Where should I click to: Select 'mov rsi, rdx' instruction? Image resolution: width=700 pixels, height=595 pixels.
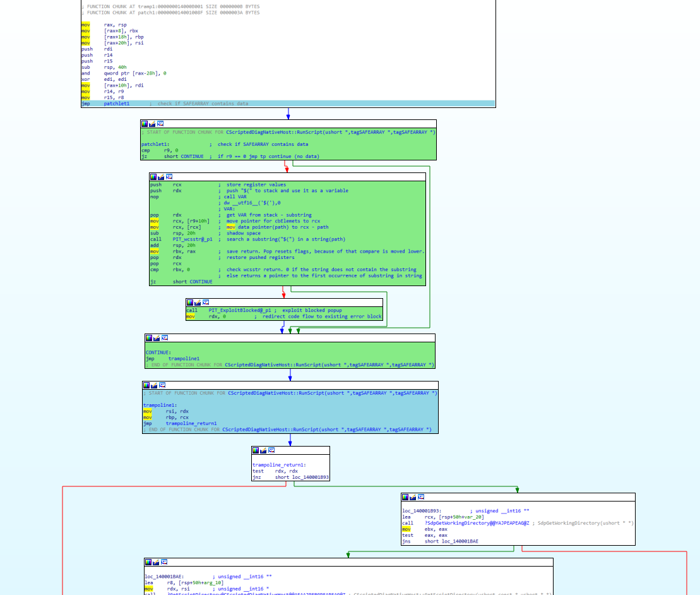pyautogui.click(x=166, y=411)
